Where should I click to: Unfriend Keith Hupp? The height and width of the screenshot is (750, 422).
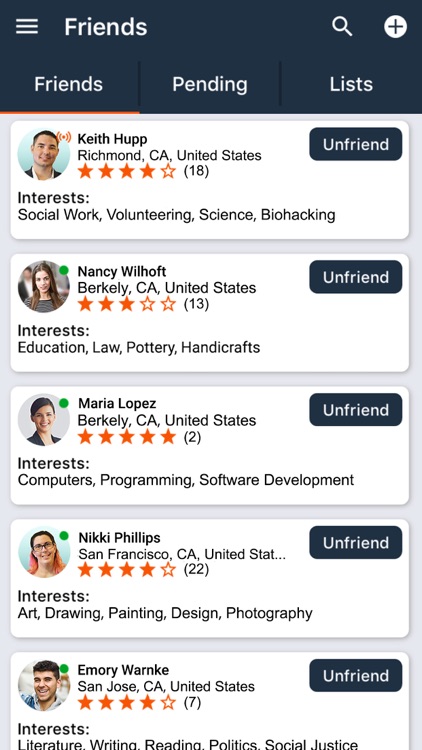pos(355,144)
